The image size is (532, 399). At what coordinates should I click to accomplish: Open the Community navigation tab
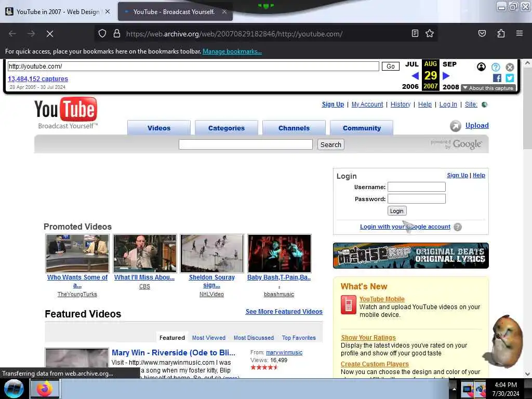click(362, 128)
